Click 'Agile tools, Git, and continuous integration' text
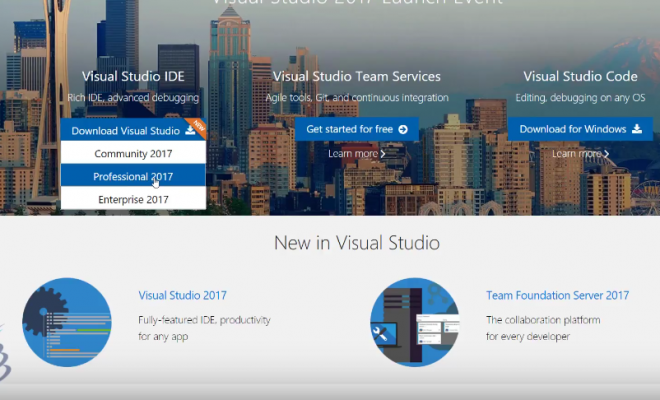660x400 pixels. pos(357,98)
